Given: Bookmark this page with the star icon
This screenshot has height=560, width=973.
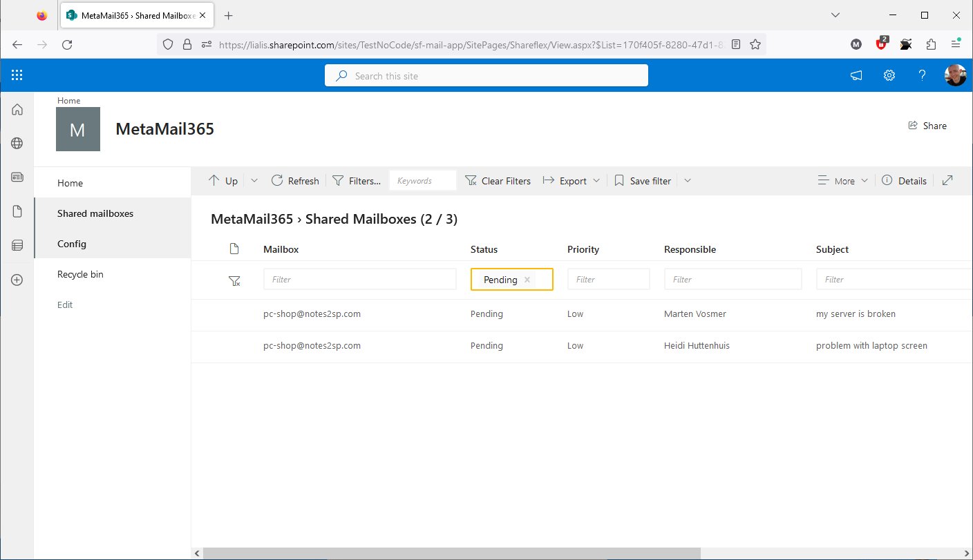Looking at the screenshot, I should 755,44.
